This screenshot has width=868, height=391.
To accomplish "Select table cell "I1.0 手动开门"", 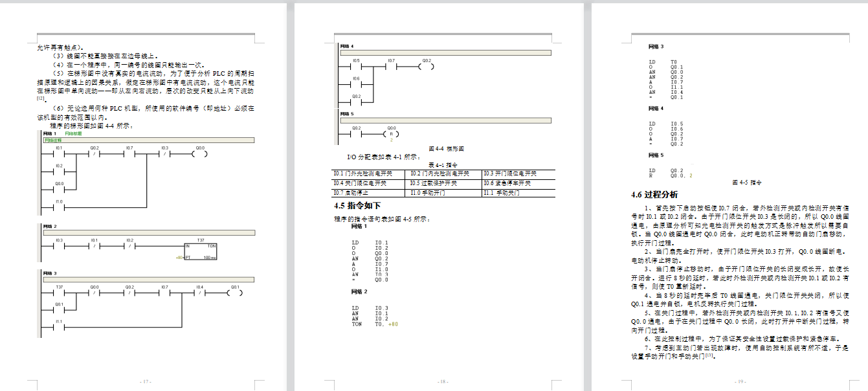I will click(445, 192).
